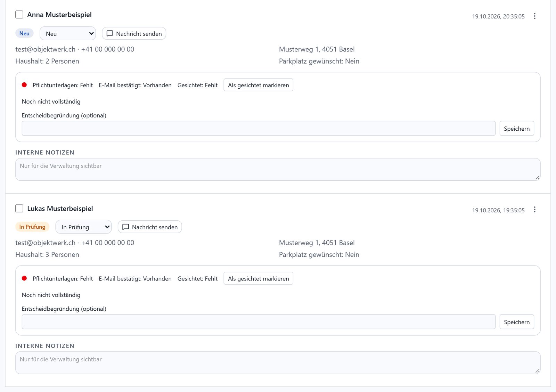Click the timestamp '19.10.2026, 19:35:05'

click(498, 210)
